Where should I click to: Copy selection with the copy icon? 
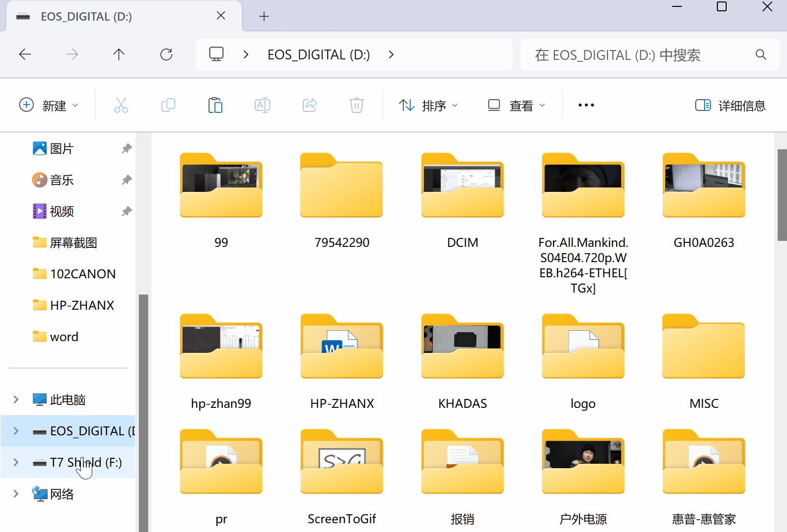pyautogui.click(x=168, y=105)
